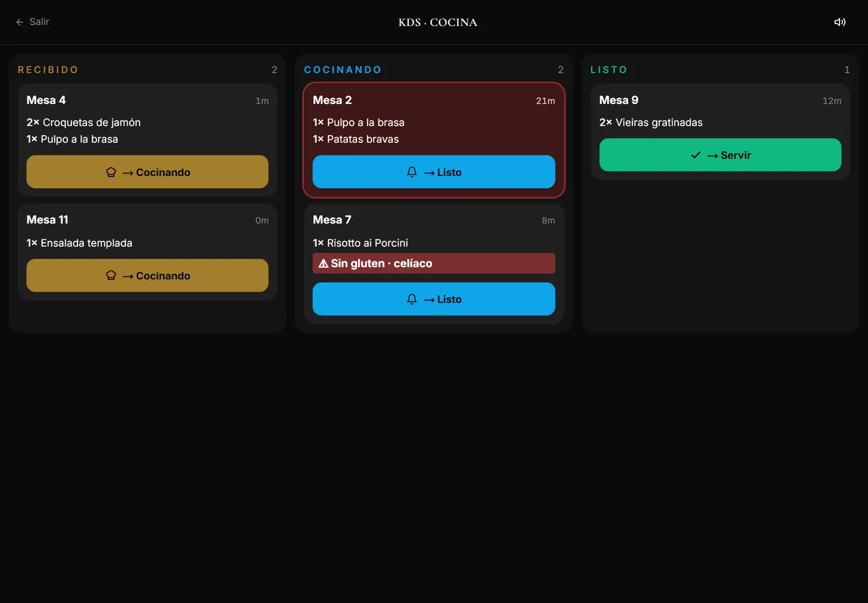Click the 12m timer on Mesa 9
868x603 pixels.
point(832,100)
